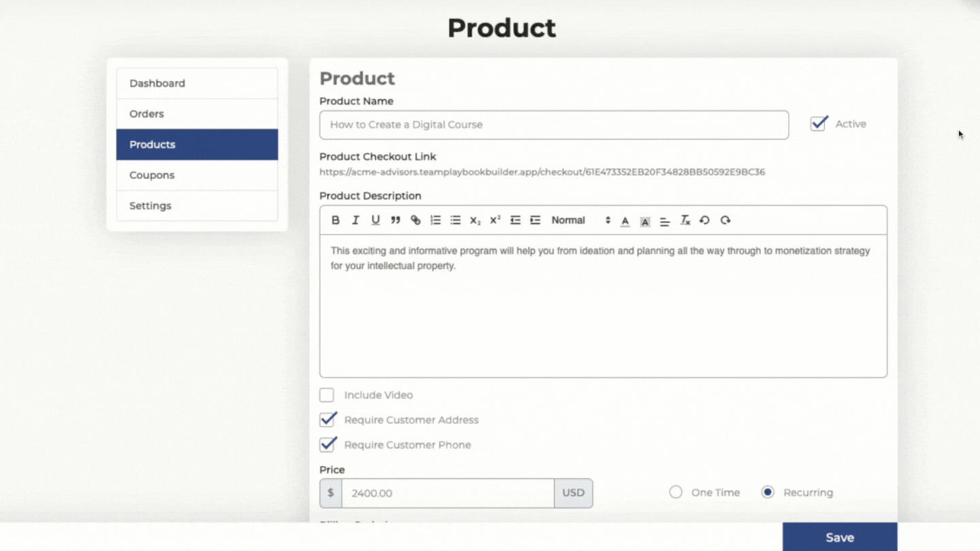The image size is (980, 551).
Task: Open the text alignment dropdown
Action: point(665,220)
